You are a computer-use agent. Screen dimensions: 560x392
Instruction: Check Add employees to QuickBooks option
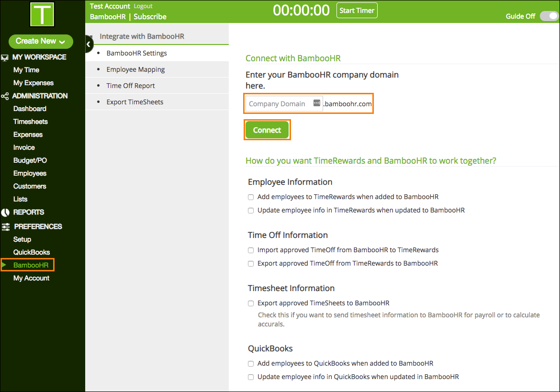[x=251, y=364]
